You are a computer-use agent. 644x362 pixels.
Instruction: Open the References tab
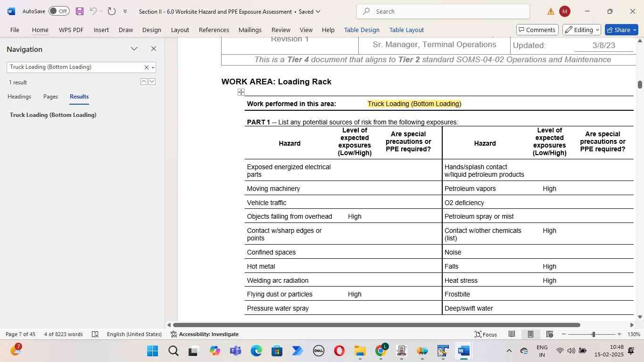[x=214, y=30]
